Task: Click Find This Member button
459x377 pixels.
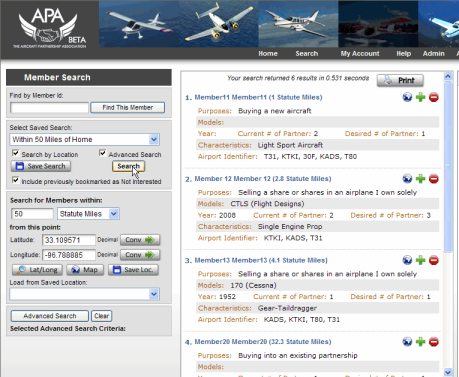Action: pos(128,108)
